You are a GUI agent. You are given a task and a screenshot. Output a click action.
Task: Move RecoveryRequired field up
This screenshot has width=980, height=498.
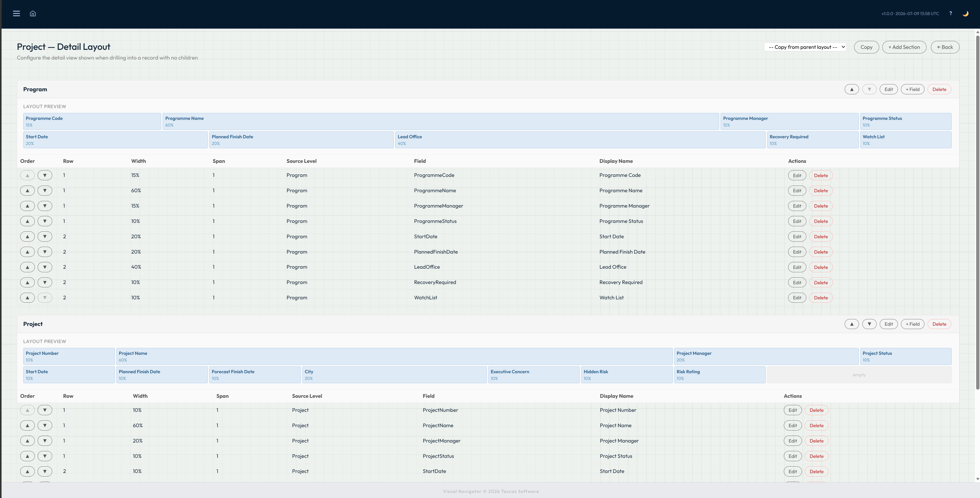pyautogui.click(x=27, y=282)
